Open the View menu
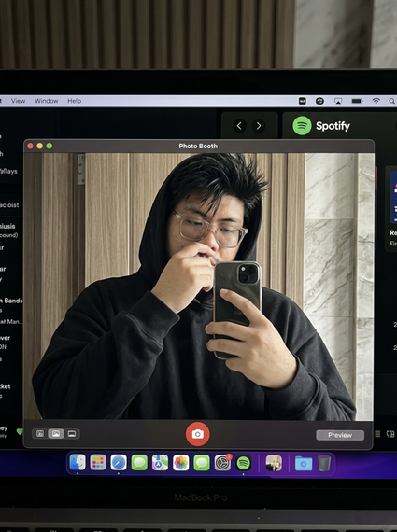397x532 pixels. 18,101
